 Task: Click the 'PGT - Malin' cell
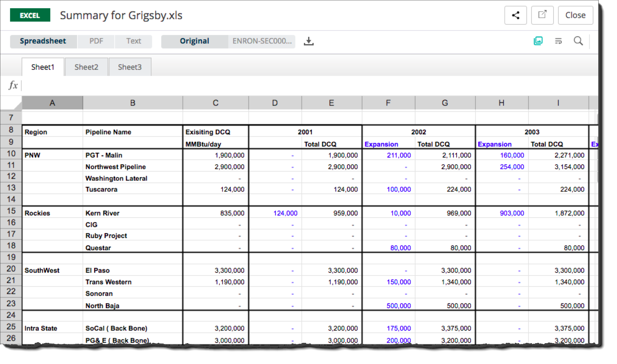133,155
